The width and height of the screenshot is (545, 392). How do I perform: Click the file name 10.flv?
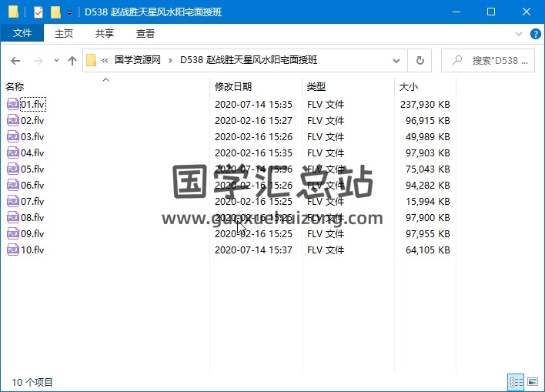pyautogui.click(x=32, y=250)
